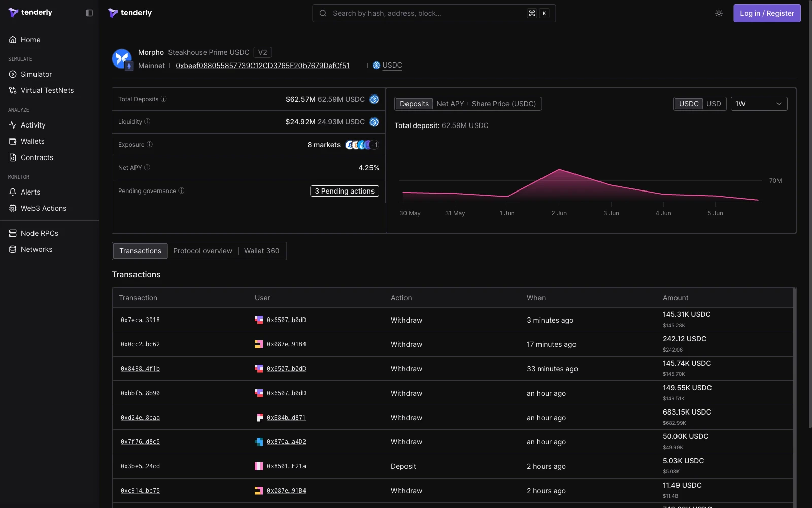Click the 0x6507…b0dD avatar in the 0x7eca…3918 row

pos(259,320)
